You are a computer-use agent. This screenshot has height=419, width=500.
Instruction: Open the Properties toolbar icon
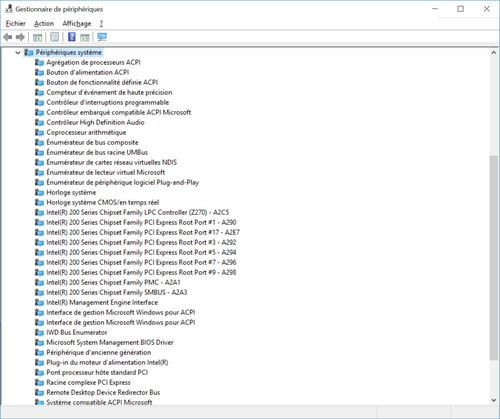[x=55, y=37]
